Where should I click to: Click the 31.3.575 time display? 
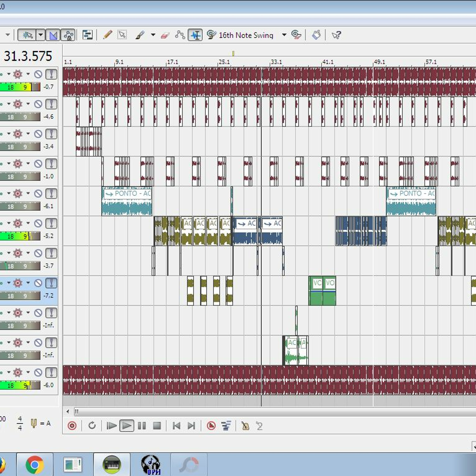pos(28,56)
